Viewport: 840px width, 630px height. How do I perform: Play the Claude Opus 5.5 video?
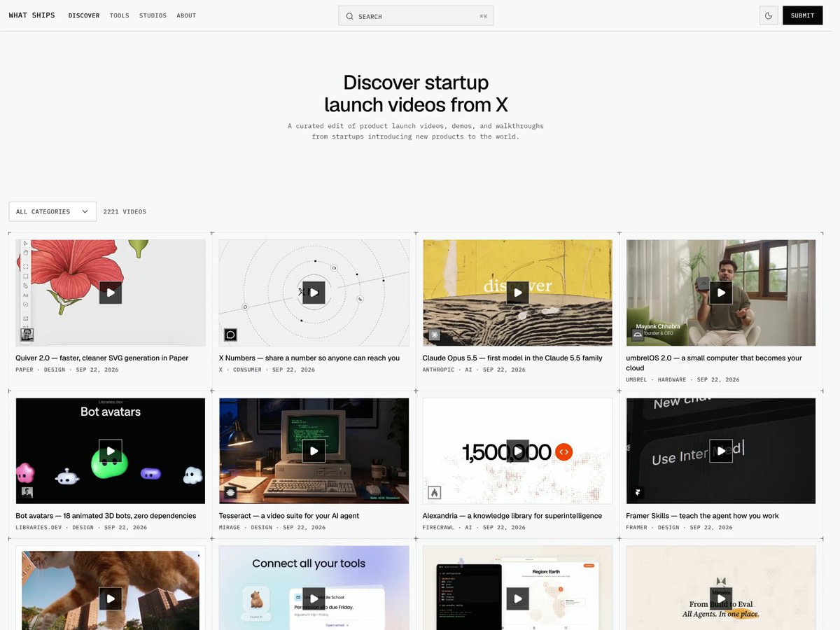coord(517,293)
